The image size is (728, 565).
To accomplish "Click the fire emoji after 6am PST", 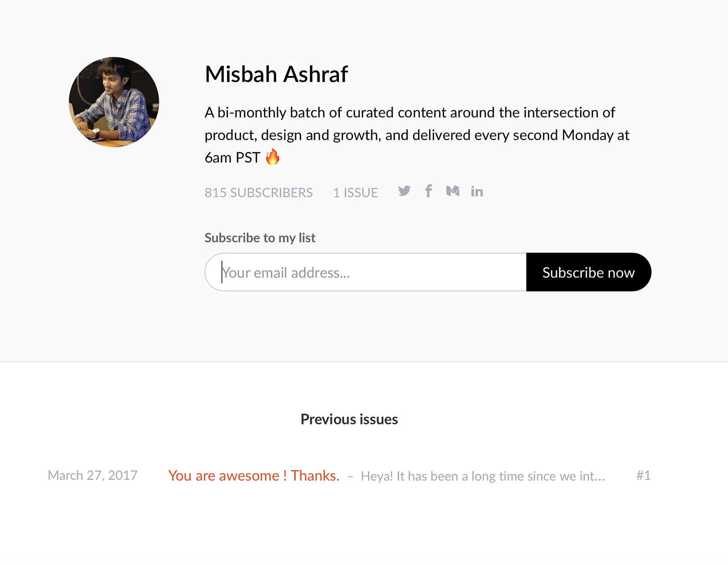I will 273,157.
